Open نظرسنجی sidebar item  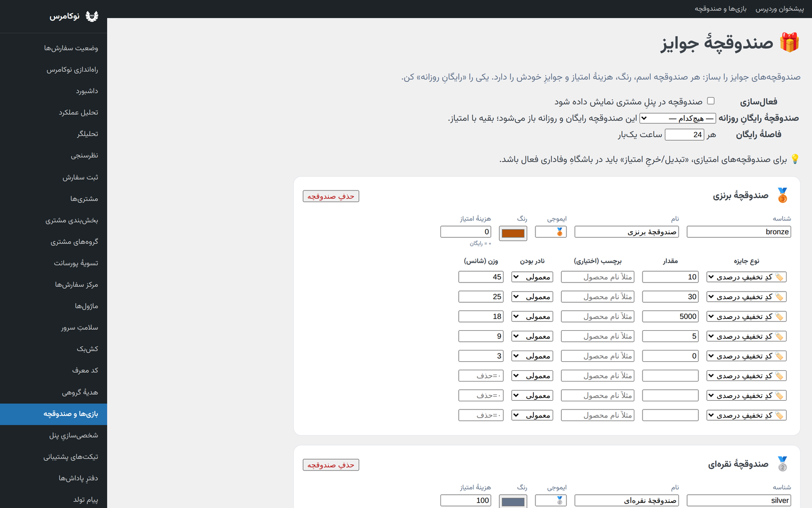[x=53, y=155]
